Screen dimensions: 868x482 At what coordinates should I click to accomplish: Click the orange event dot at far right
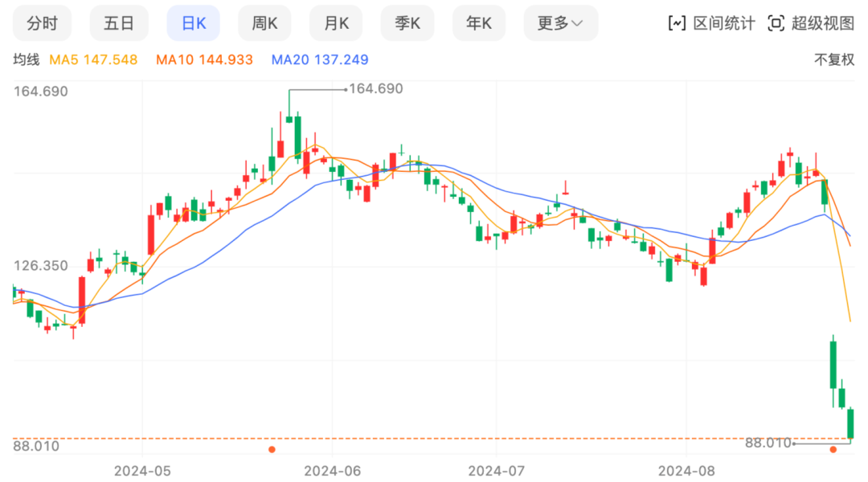coord(833,450)
